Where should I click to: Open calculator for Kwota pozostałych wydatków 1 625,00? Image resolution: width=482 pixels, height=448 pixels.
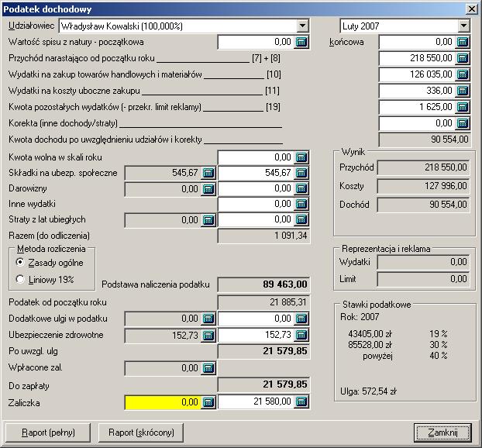463,107
